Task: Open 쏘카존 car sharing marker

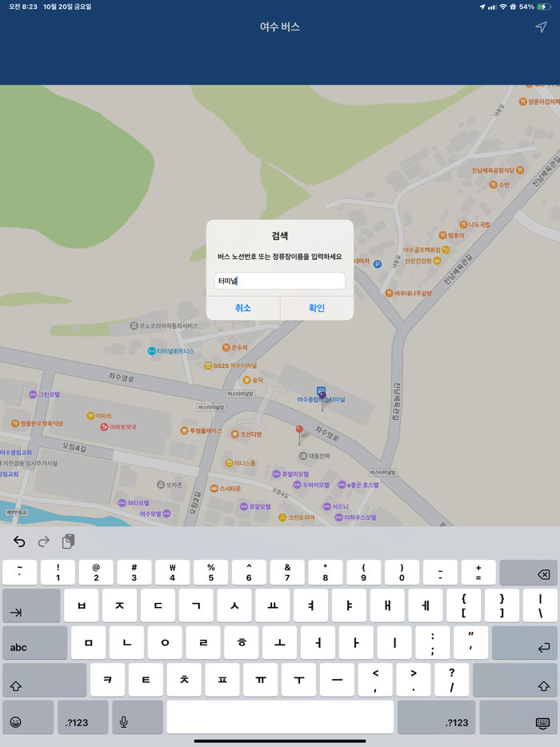Action: click(x=170, y=485)
